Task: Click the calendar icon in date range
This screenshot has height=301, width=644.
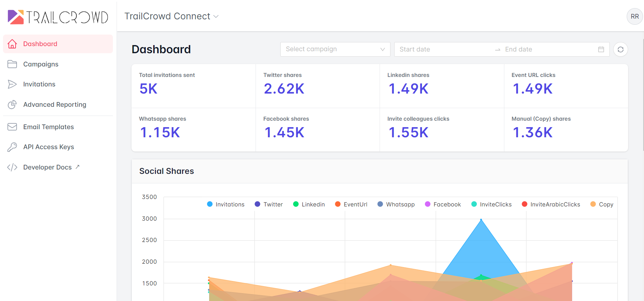Action: (x=601, y=49)
